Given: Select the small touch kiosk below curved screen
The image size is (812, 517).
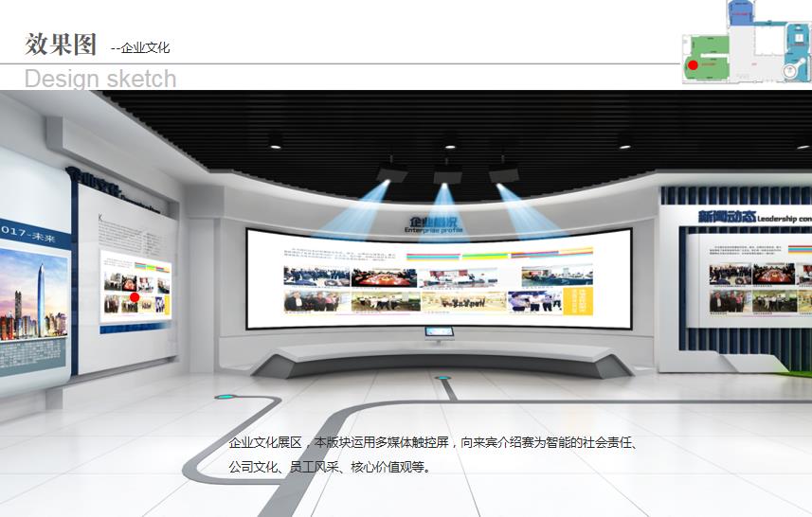Looking at the screenshot, I should point(439,332).
